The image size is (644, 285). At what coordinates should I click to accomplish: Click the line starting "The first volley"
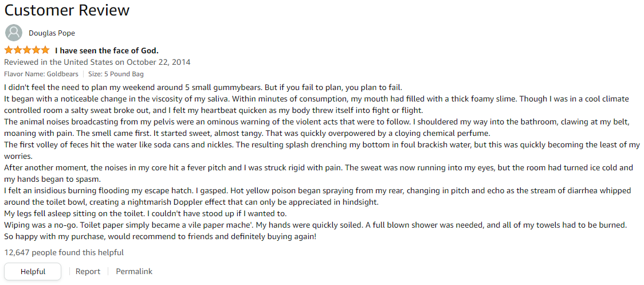[322, 150]
